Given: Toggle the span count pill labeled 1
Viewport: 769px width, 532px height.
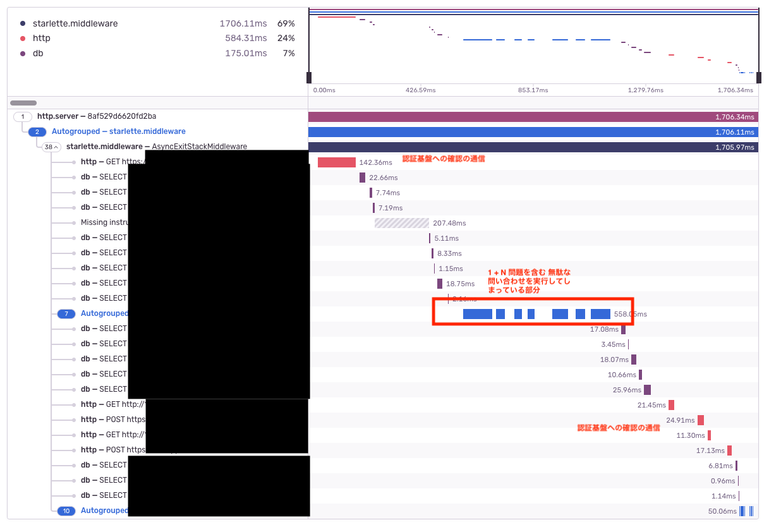Looking at the screenshot, I should [x=23, y=116].
